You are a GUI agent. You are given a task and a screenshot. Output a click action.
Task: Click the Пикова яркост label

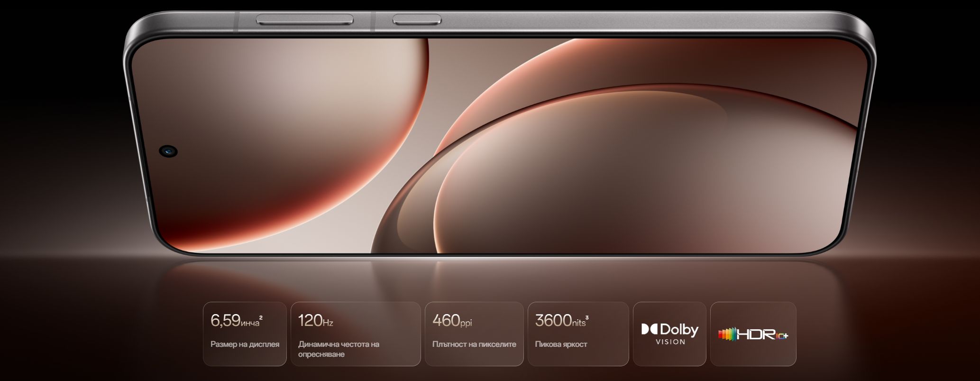point(561,344)
